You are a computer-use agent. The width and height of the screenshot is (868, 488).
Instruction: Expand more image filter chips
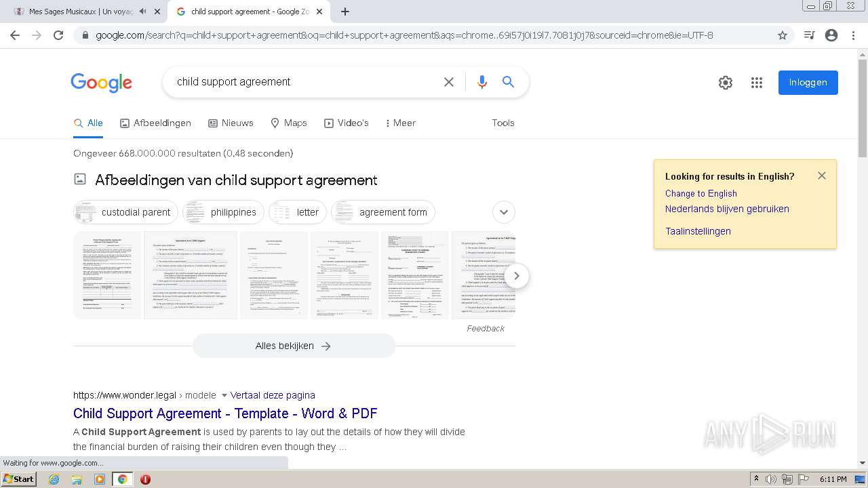(504, 212)
